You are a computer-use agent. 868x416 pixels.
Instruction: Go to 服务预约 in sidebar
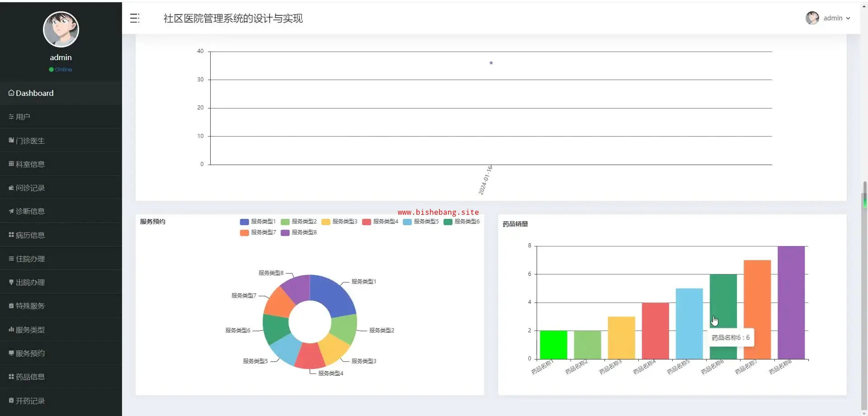(x=30, y=353)
